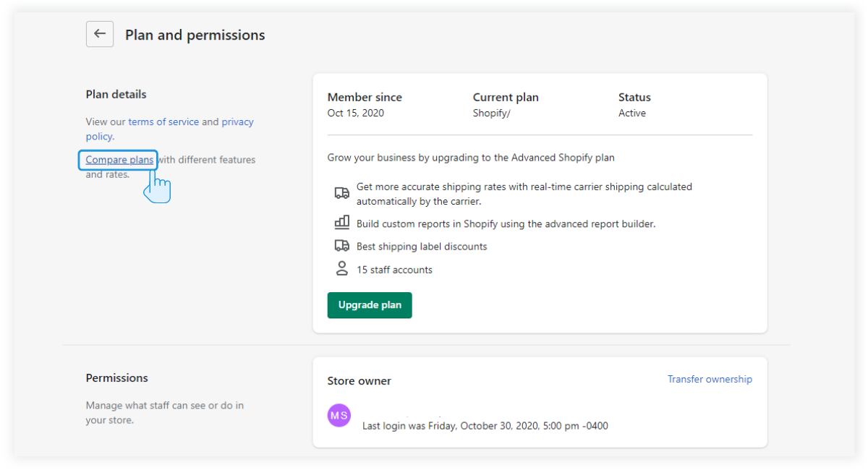Viewport: 868px width, 470px height.
Task: Go back using the arrow button
Action: 100,34
